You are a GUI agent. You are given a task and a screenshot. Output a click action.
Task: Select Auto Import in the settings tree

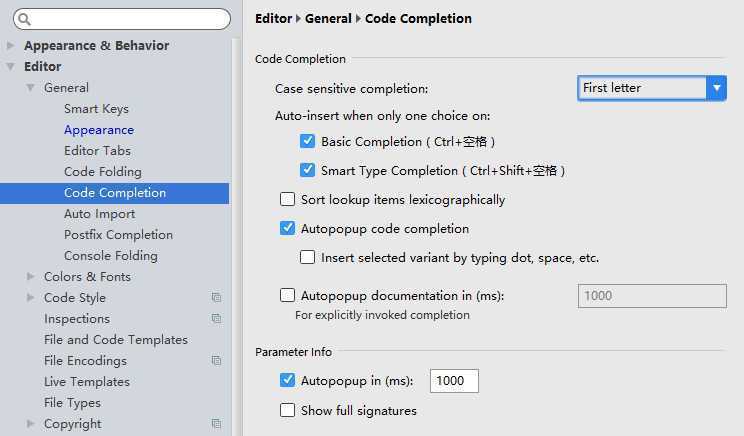click(100, 214)
